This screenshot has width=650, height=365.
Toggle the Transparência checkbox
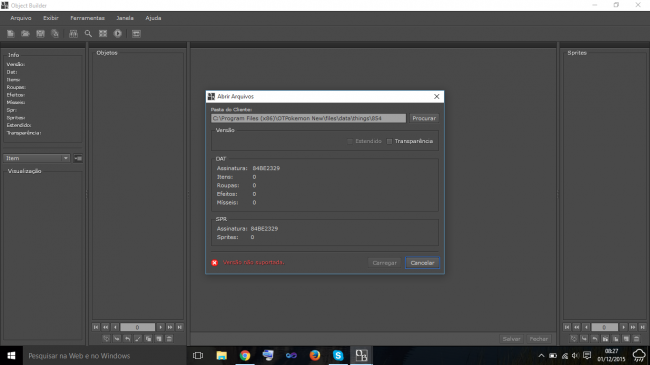tap(389, 141)
